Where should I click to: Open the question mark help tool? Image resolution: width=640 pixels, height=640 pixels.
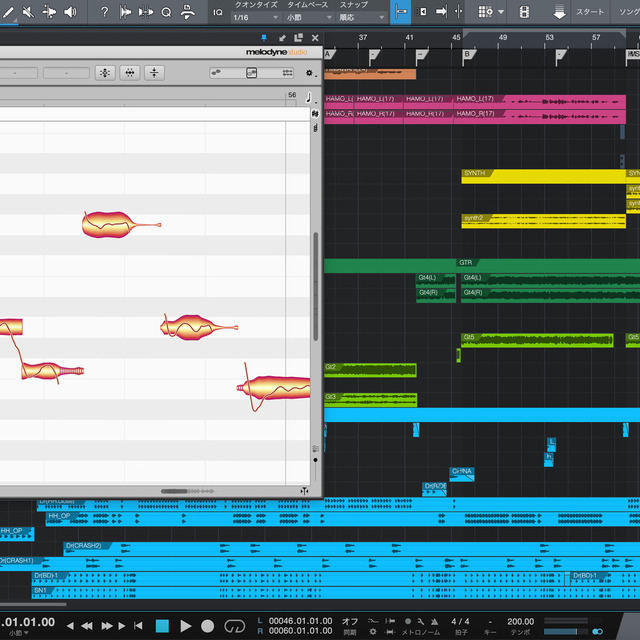(103, 12)
